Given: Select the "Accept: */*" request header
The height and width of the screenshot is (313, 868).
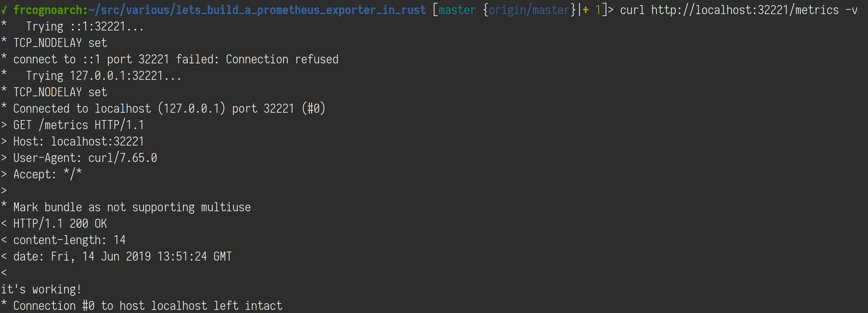Looking at the screenshot, I should click(47, 174).
